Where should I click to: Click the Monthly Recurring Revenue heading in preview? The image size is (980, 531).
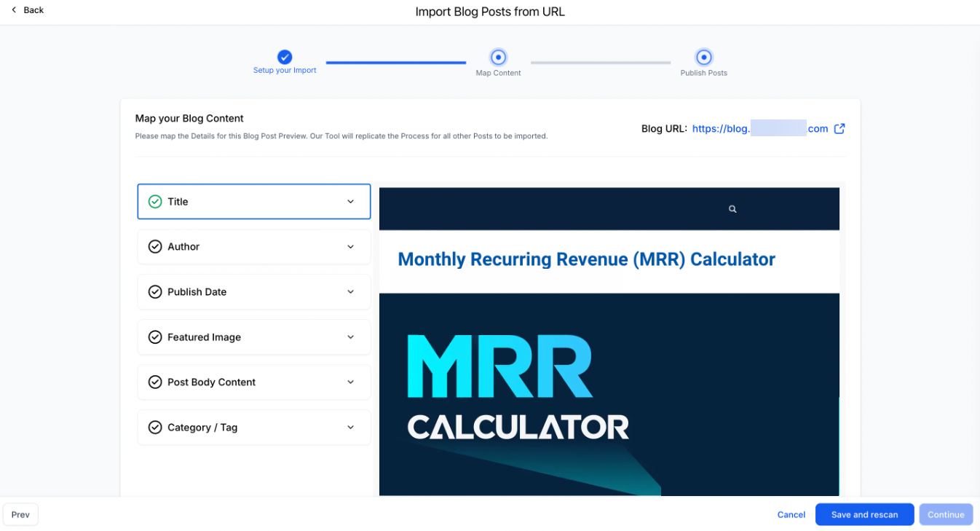pos(586,259)
